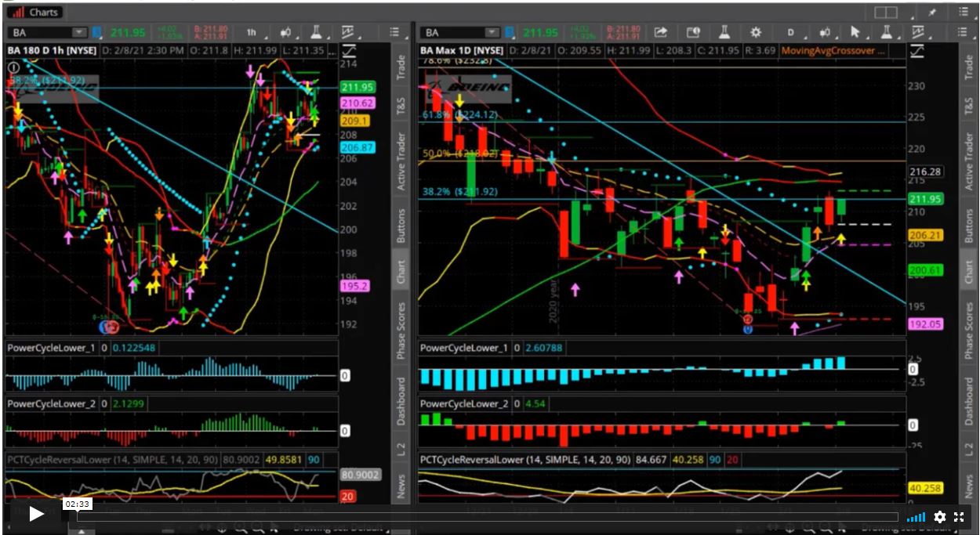
Task: Open the chart grid layout icon
Action: click(x=886, y=12)
